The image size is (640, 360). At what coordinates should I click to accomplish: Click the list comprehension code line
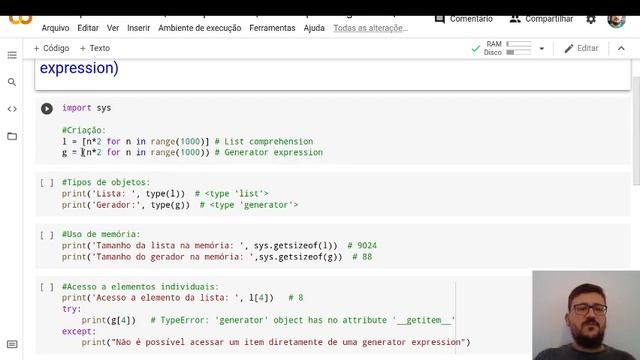point(188,142)
